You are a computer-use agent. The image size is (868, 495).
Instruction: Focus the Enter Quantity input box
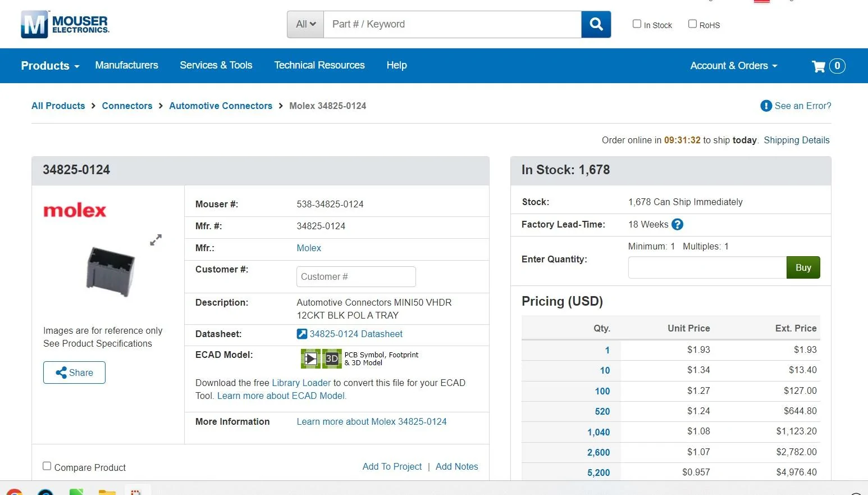(x=707, y=267)
